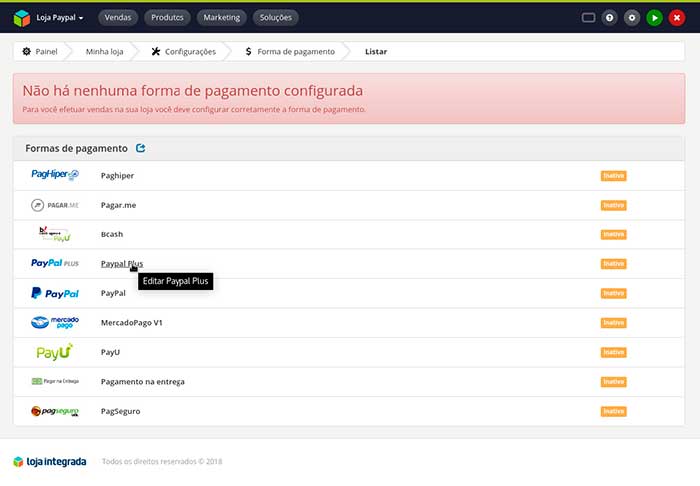Click the green play button in header

(x=654, y=18)
